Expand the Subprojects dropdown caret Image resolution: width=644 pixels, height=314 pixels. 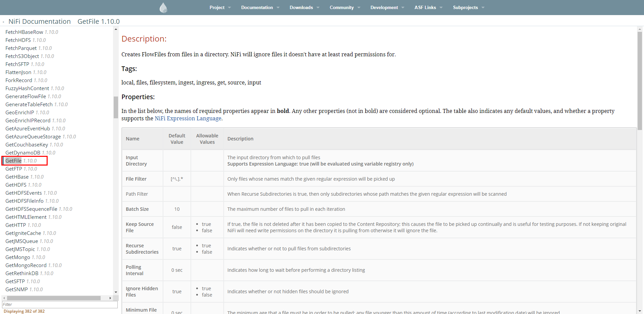pyautogui.click(x=483, y=8)
